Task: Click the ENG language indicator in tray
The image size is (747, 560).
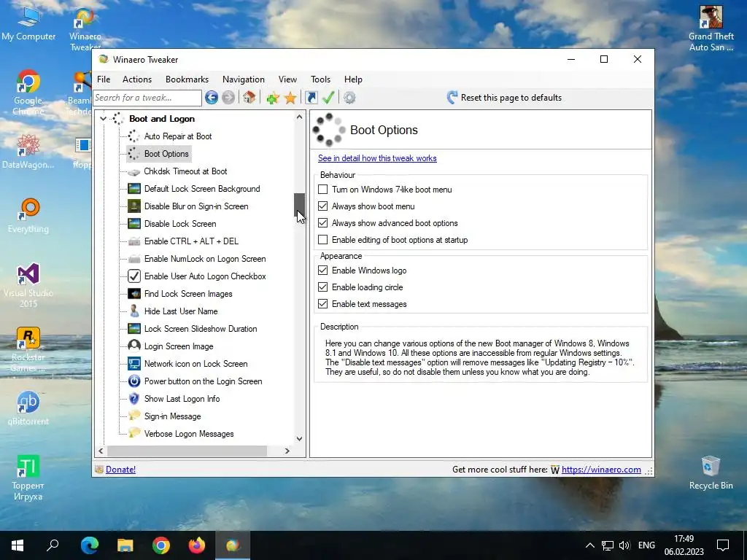Action: coord(646,545)
